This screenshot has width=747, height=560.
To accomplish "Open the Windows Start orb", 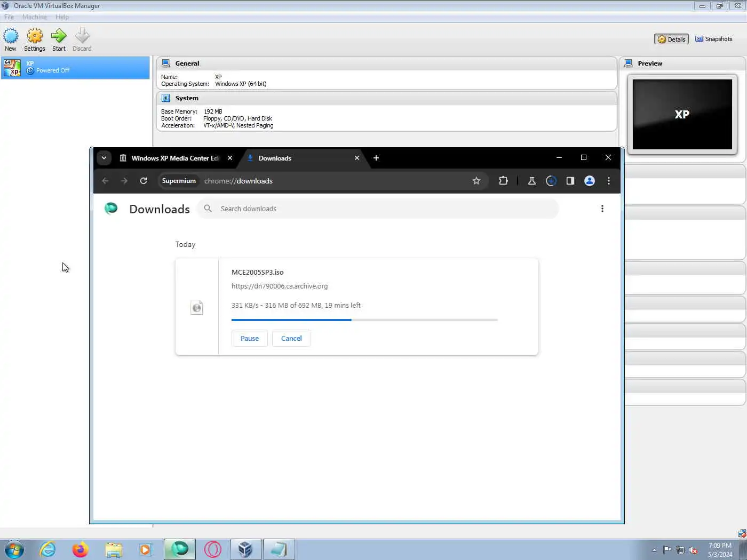I will [x=14, y=549].
